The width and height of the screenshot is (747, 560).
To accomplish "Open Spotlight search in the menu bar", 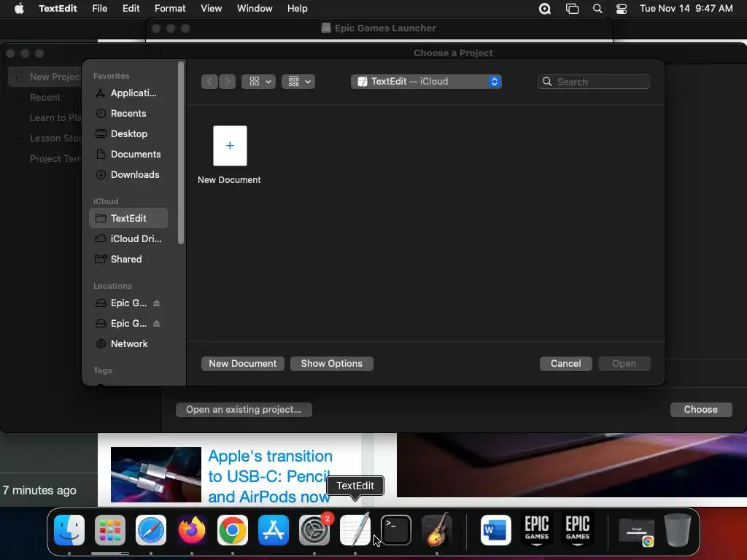I will click(597, 9).
